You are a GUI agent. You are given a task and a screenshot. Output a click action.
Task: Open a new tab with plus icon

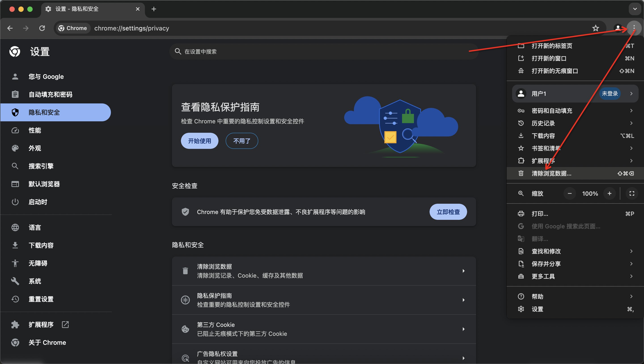(154, 9)
